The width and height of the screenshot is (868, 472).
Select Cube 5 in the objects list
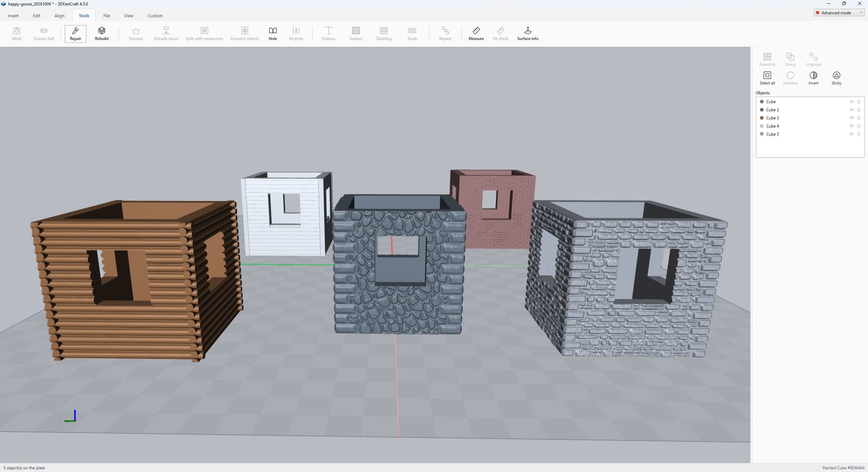(810, 134)
